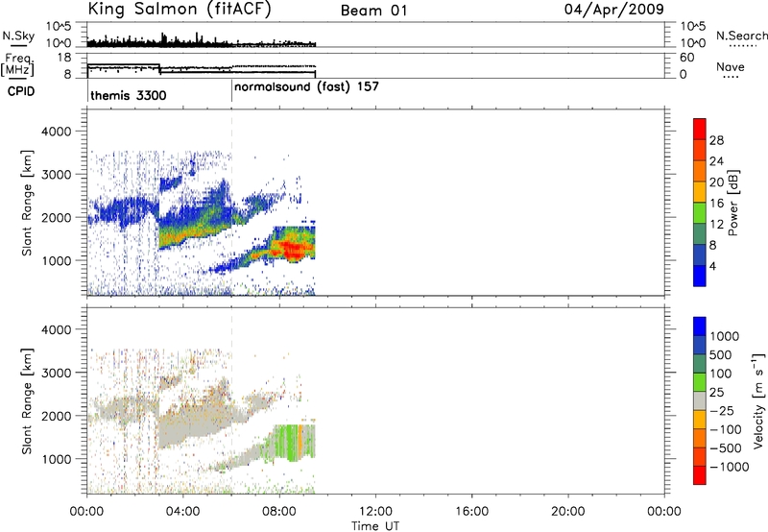The width and height of the screenshot is (768, 532).
Task: Click the '60' tick on the Nave axis
Action: (x=687, y=58)
